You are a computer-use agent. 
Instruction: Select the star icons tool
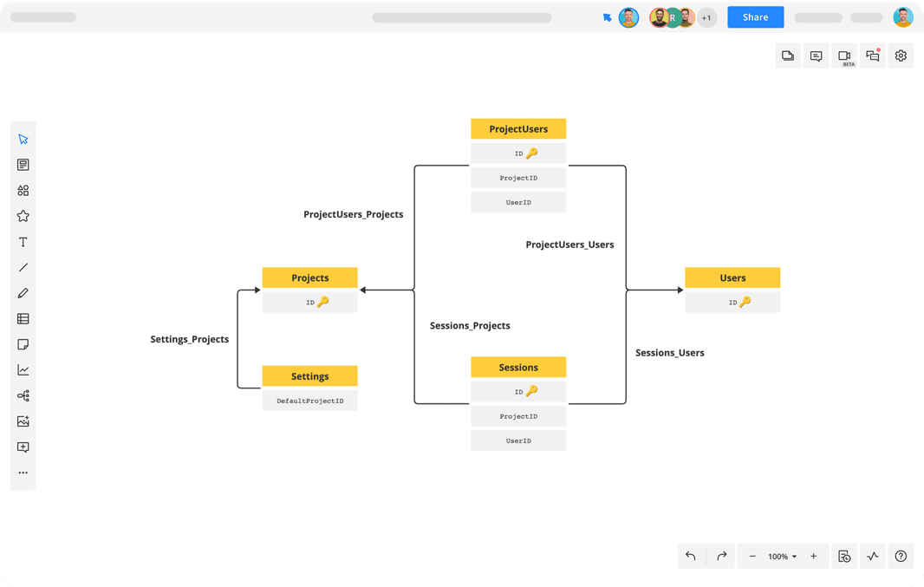23,216
